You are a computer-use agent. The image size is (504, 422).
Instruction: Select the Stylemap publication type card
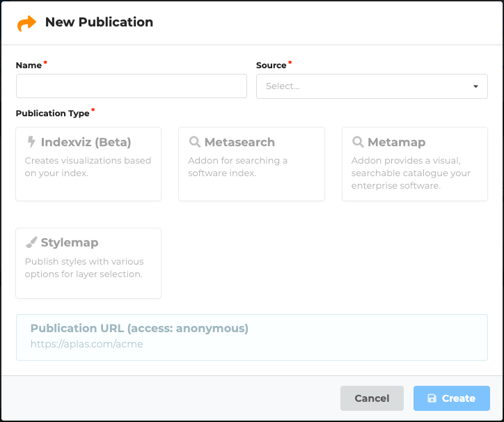(x=88, y=264)
